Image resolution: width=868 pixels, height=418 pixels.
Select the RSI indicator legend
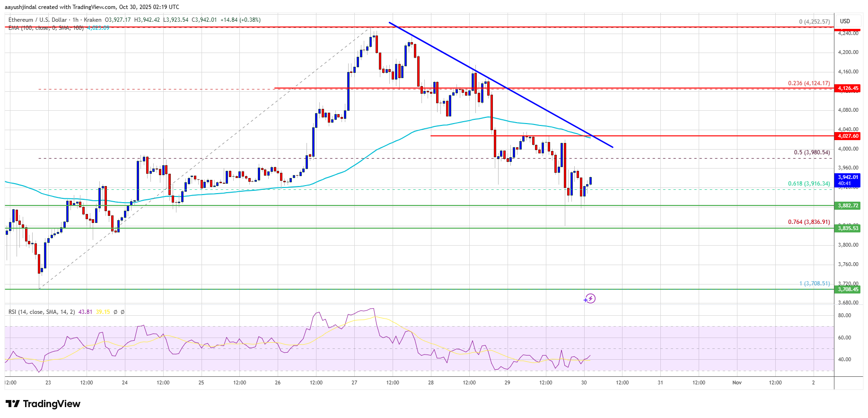click(x=41, y=312)
